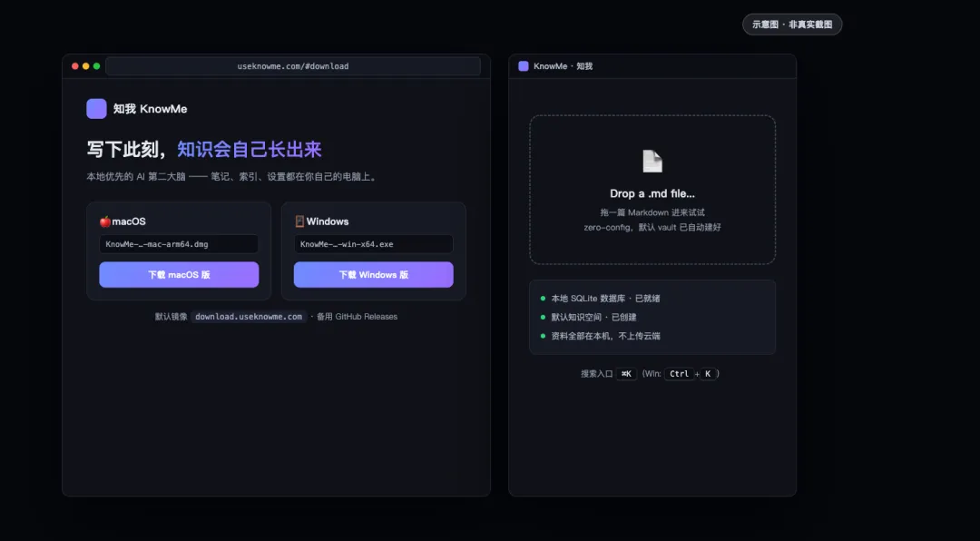Click the K key badge after Ctrl
The image size is (980, 541).
point(708,374)
